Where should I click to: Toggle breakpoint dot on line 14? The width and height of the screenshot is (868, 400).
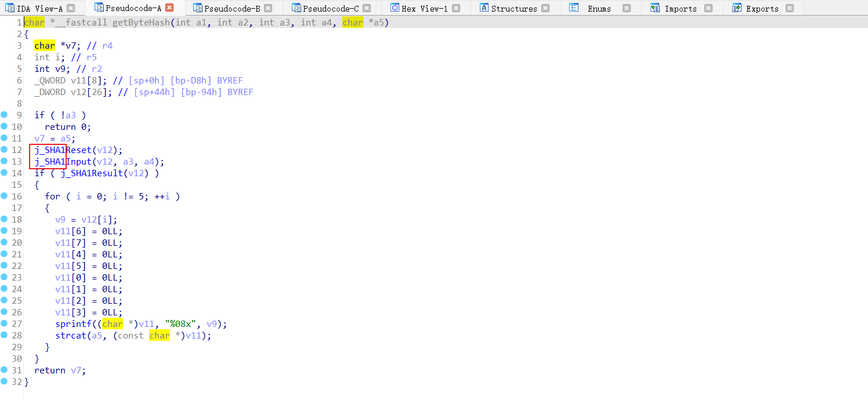point(4,173)
